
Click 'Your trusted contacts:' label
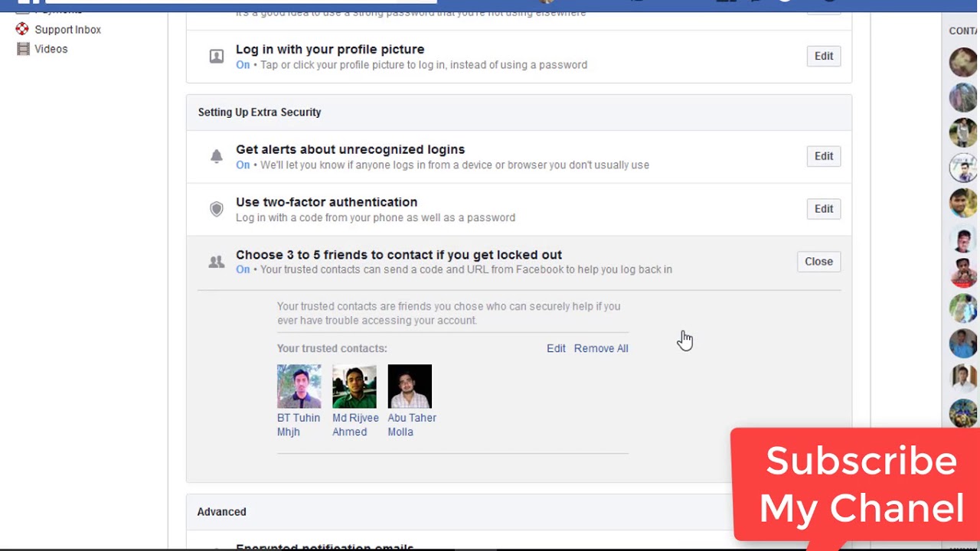332,348
